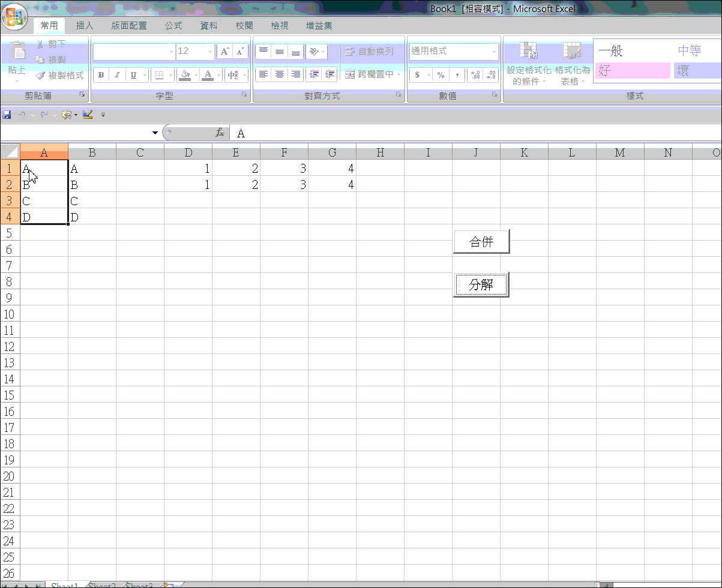Click the formula bar showing A
This screenshot has width=722, height=588.
477,133
